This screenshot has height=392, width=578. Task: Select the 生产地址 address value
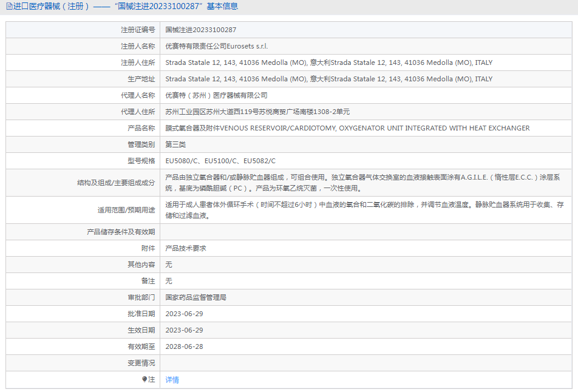click(x=329, y=79)
